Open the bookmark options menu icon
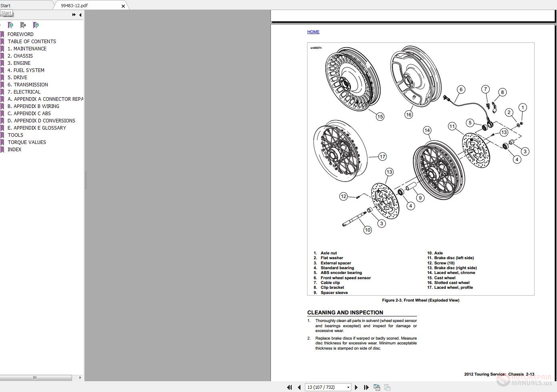This screenshot has height=392, width=557. (36, 25)
